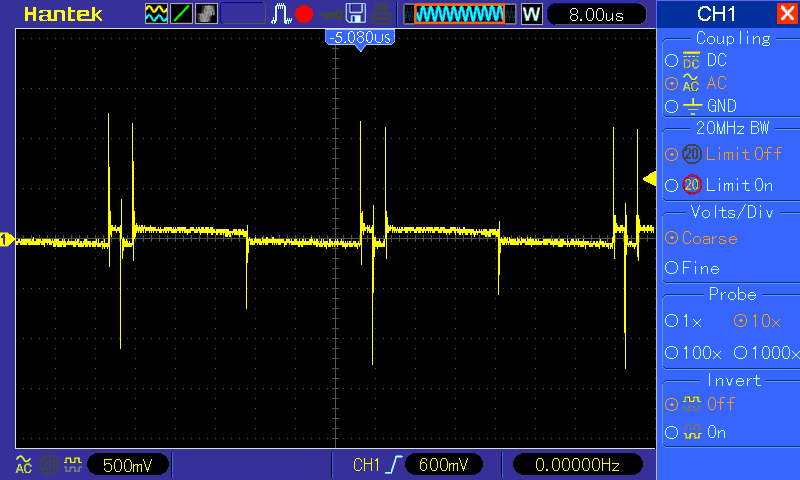Select Coarse Volts/Div option
The width and height of the screenshot is (800, 480).
pos(702,238)
